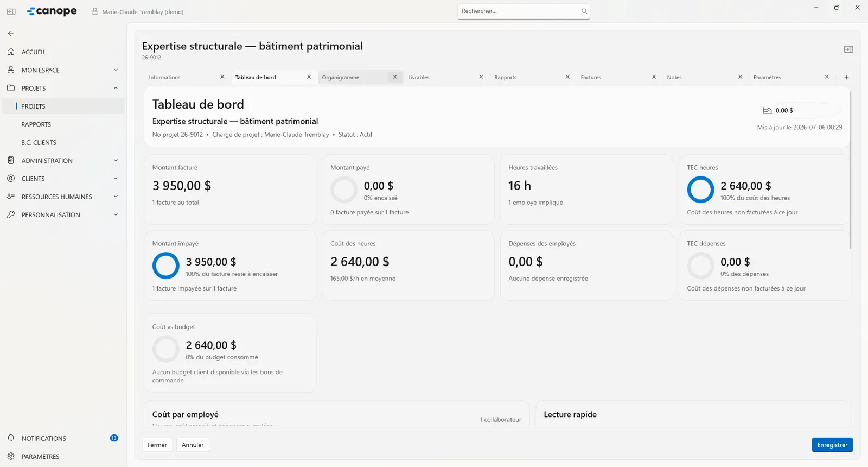Screen dimensions: 868x467
Task: Open the user profile icon for Marie-Claude Tremblay
Action: tap(95, 11)
